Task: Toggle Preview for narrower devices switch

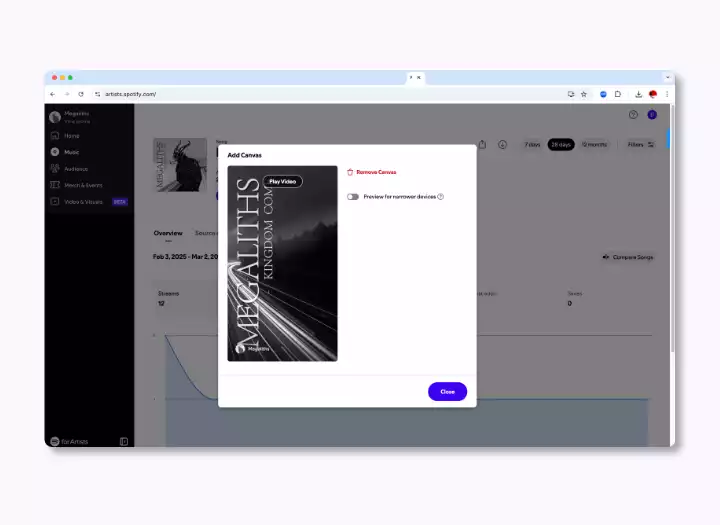Action: point(353,197)
